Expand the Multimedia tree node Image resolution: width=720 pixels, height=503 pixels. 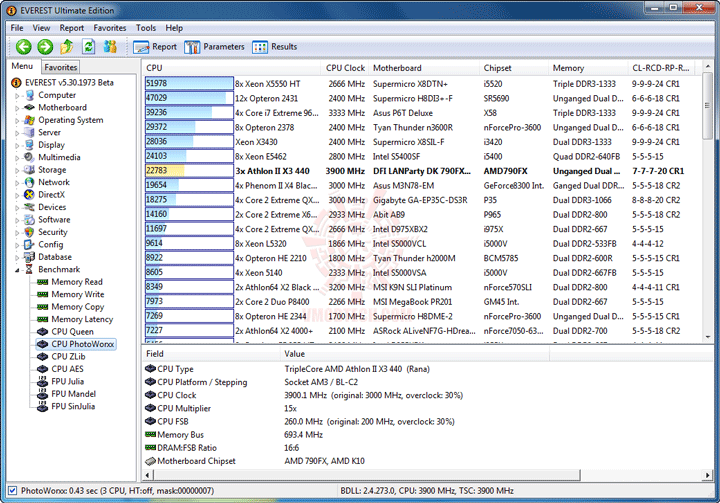tap(17, 158)
